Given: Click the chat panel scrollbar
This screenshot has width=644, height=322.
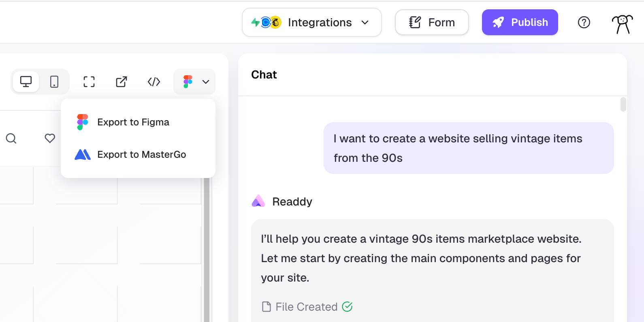Looking at the screenshot, I should point(623,104).
